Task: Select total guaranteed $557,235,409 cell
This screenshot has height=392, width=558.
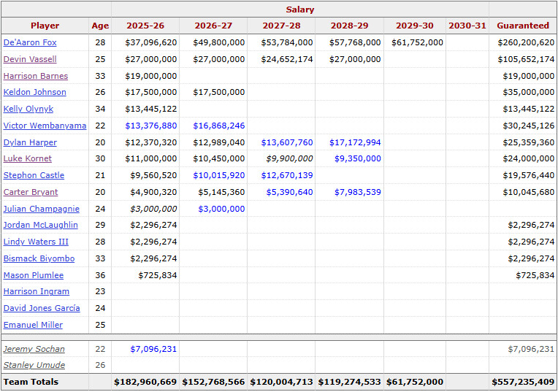Action: 523,382
